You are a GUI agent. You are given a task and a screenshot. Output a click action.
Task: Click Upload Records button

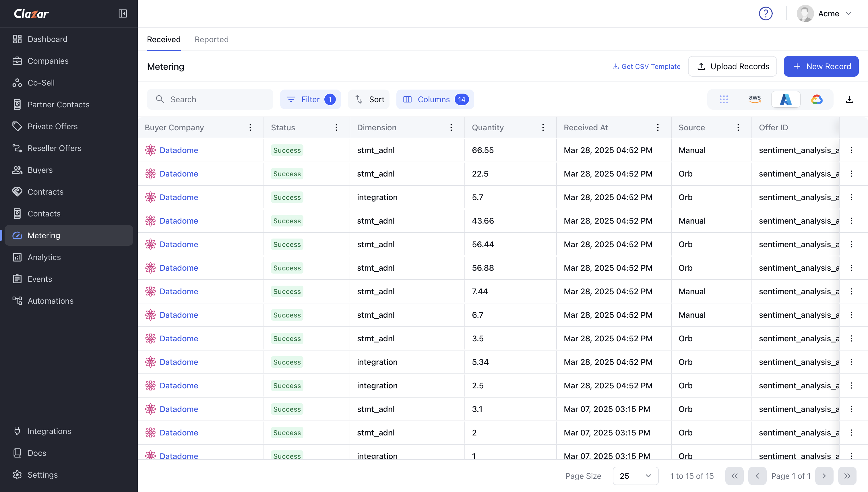(733, 66)
